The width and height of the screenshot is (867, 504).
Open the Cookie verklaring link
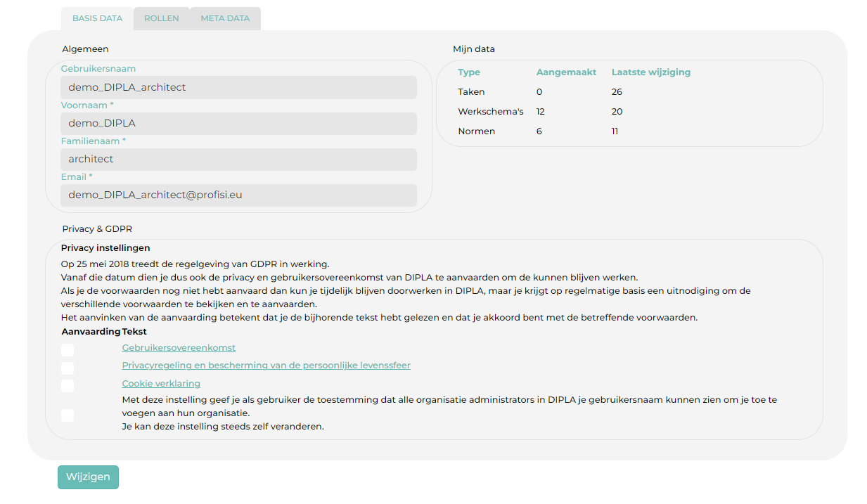click(x=161, y=384)
